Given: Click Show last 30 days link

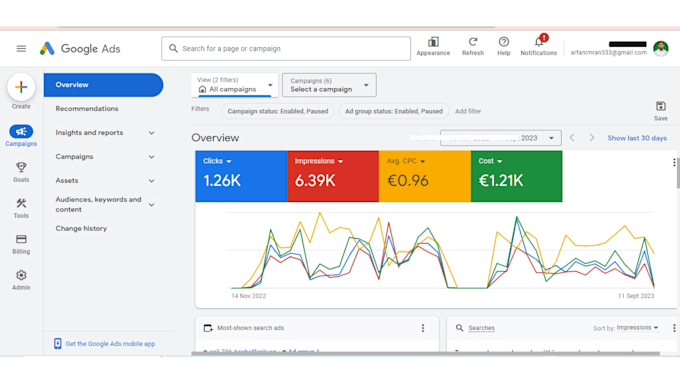Looking at the screenshot, I should pos(637,138).
